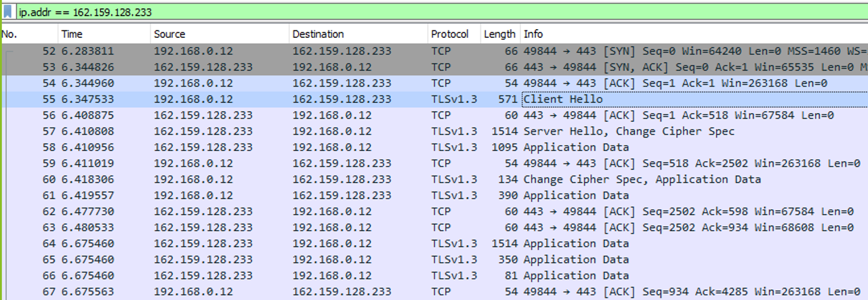Select the Server Hello, Change Cipher Spec packet
The width and height of the screenshot is (868, 300).
click(x=434, y=131)
